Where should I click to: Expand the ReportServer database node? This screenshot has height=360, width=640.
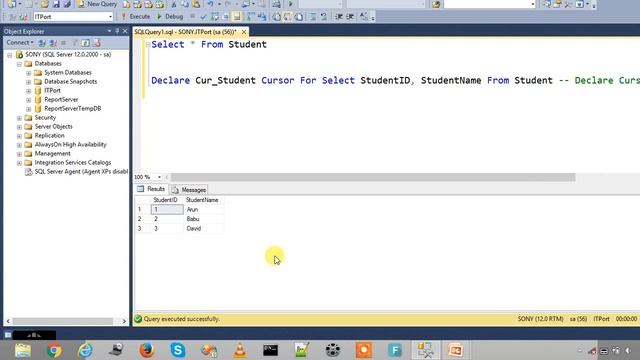point(29,100)
